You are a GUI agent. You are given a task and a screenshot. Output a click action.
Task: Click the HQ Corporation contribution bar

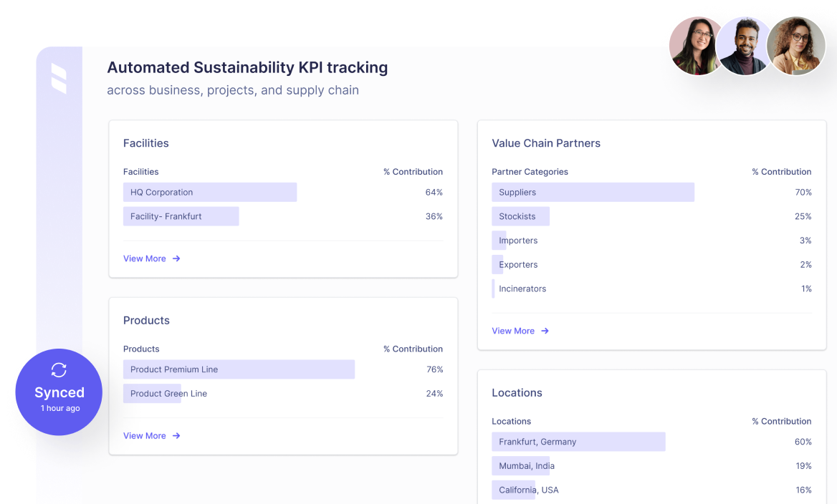coord(209,193)
